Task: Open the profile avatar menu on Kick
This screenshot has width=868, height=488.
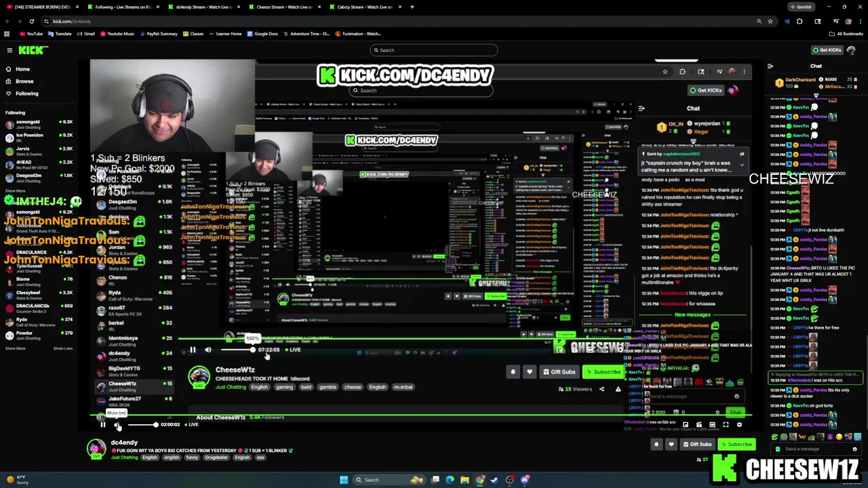Action: point(851,50)
